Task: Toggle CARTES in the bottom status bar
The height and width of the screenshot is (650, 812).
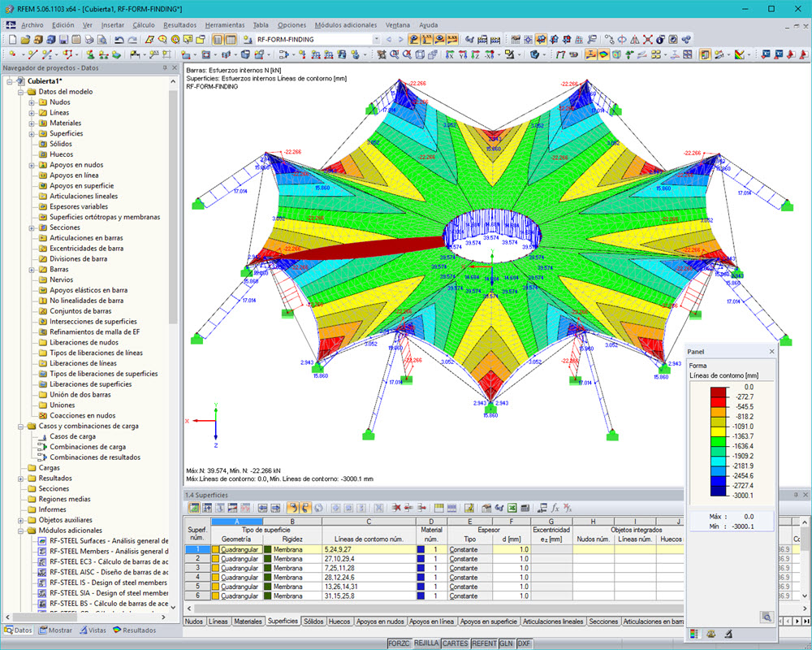Action: coord(455,643)
